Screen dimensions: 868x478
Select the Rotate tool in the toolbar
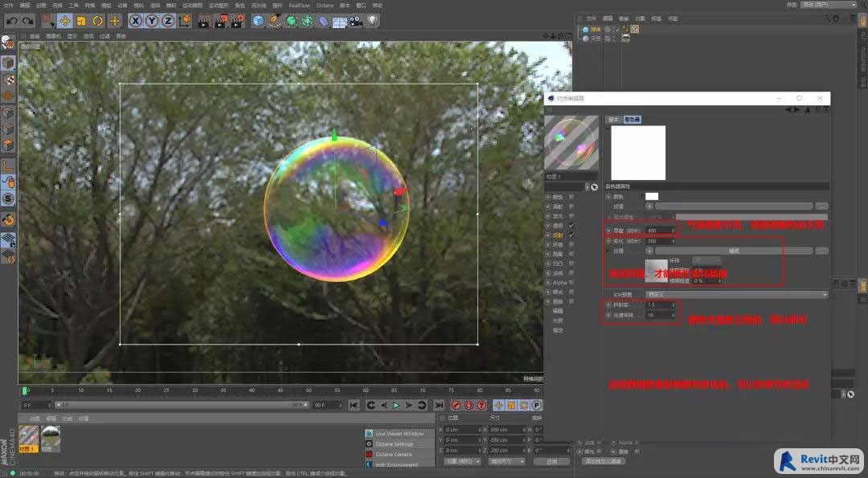tap(98, 21)
